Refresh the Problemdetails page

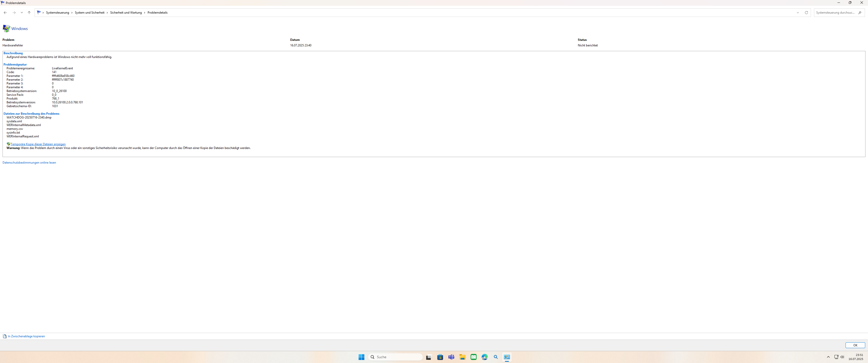coord(806,13)
